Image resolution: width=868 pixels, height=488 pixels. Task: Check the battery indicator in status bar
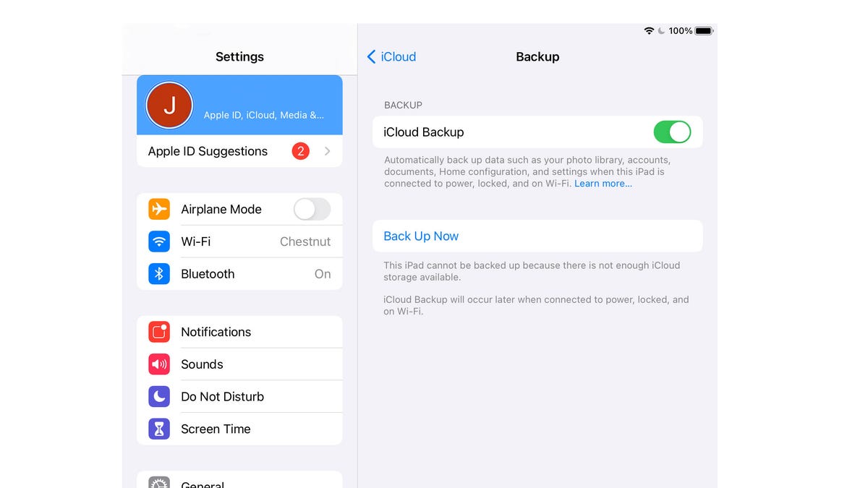(704, 31)
